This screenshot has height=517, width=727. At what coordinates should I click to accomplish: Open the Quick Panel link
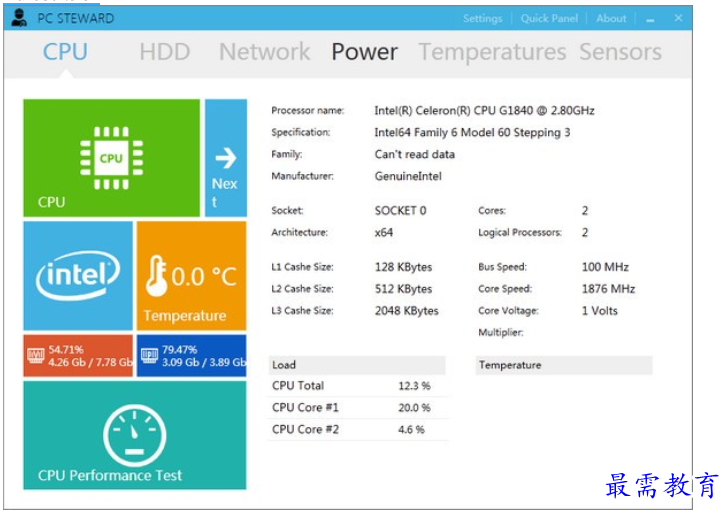(x=549, y=19)
